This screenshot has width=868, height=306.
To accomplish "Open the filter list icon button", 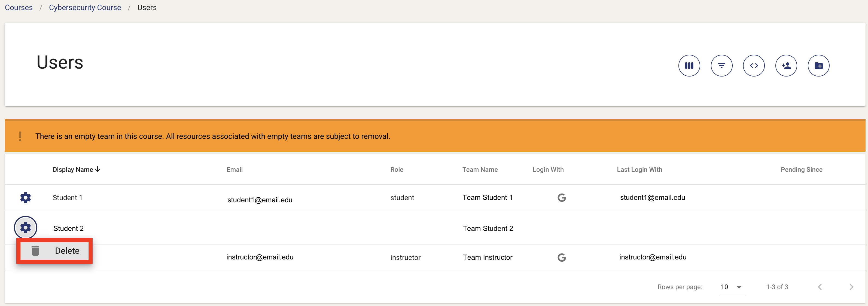I will click(721, 66).
